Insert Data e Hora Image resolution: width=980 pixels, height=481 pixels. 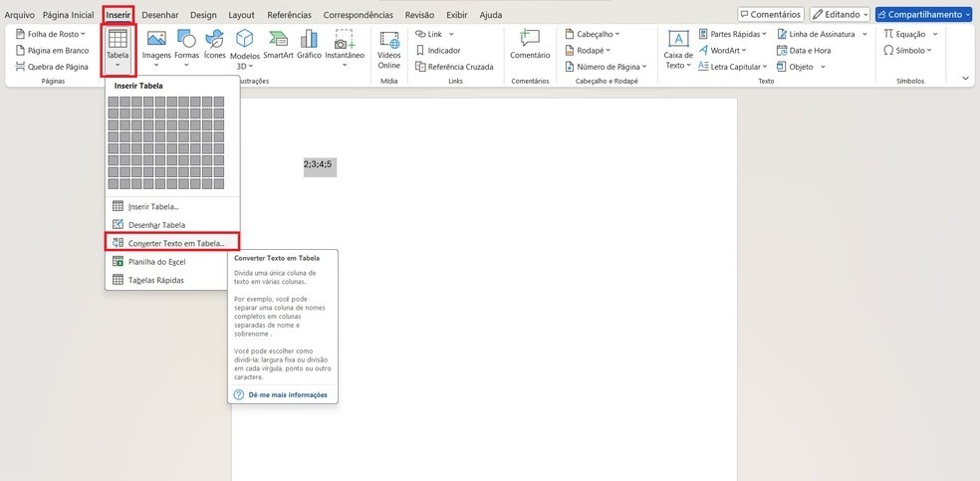point(804,51)
